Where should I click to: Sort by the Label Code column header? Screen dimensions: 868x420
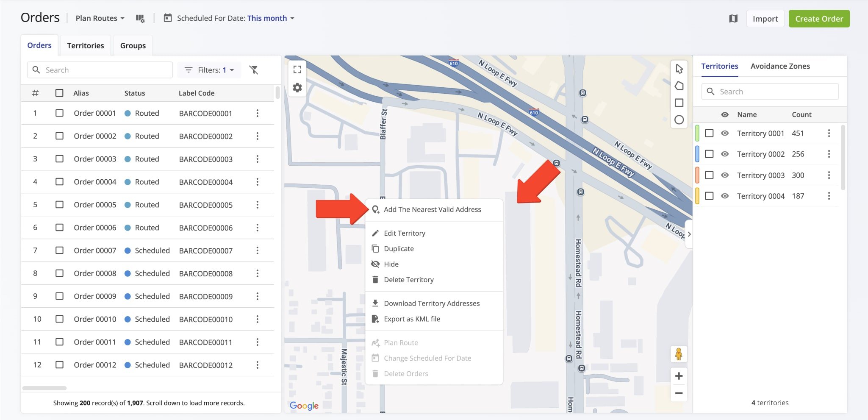click(197, 93)
